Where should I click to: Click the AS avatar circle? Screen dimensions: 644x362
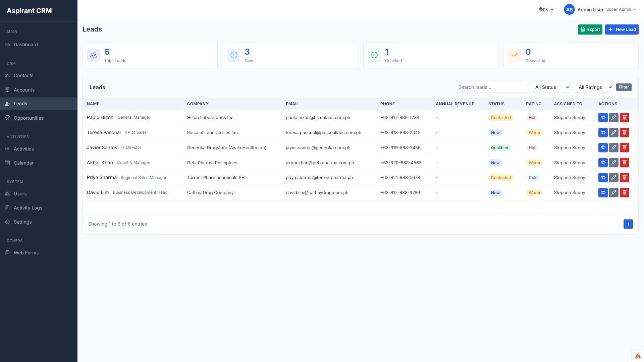click(x=569, y=10)
